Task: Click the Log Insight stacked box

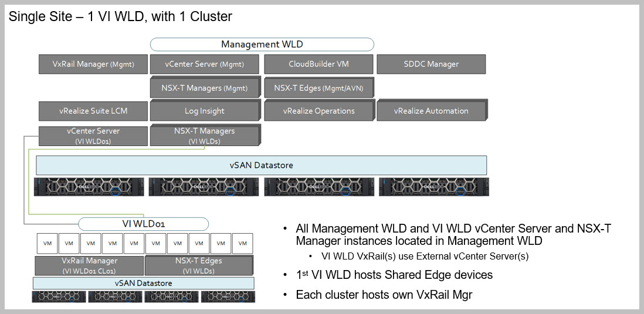Action: coord(204,111)
